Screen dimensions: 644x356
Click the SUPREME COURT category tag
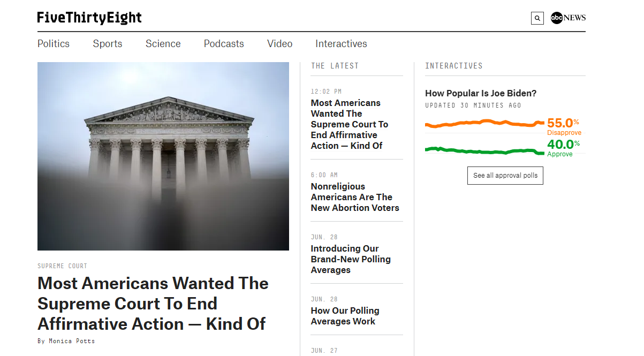[x=62, y=266]
